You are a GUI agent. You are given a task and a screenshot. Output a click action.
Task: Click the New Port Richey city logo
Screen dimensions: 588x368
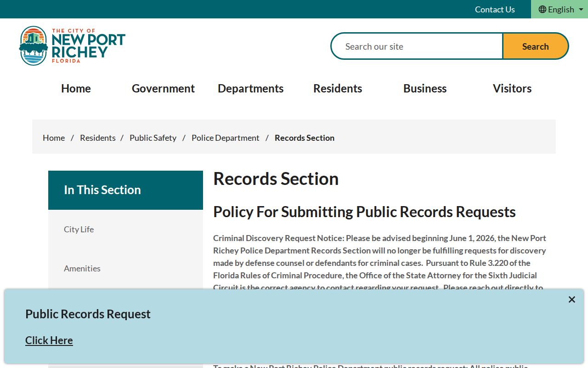click(72, 46)
